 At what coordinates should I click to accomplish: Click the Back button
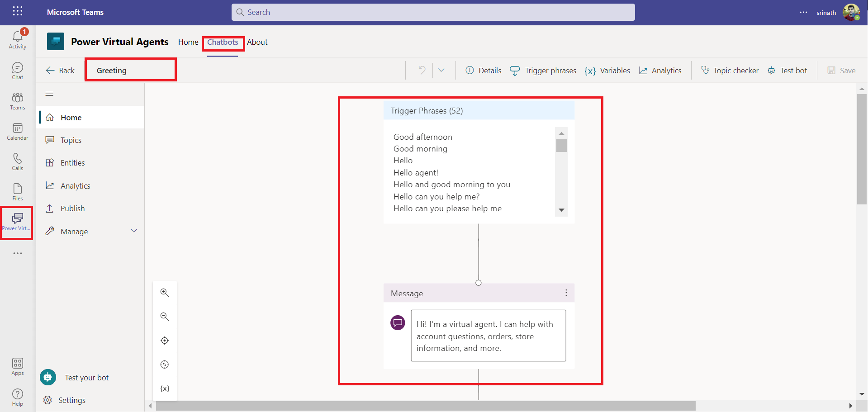click(61, 71)
